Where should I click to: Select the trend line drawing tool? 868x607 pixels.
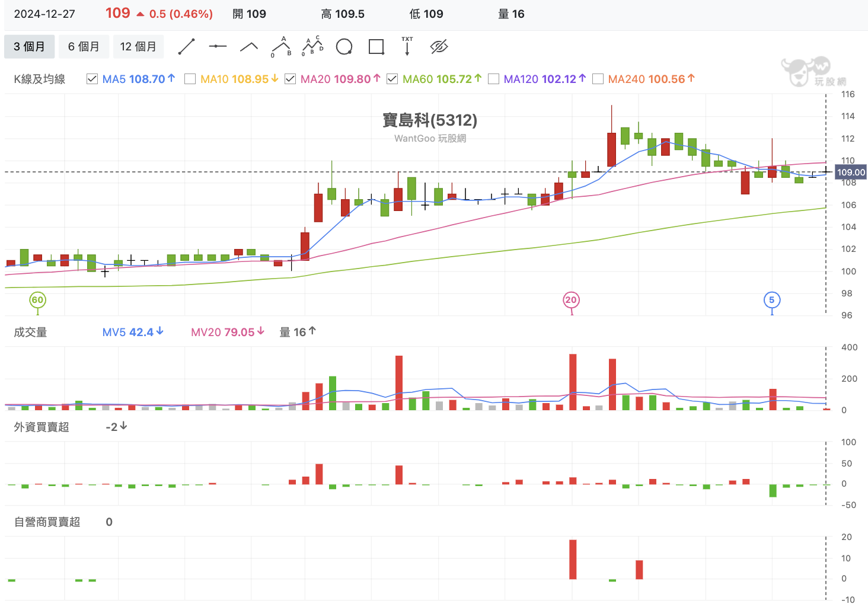click(187, 47)
